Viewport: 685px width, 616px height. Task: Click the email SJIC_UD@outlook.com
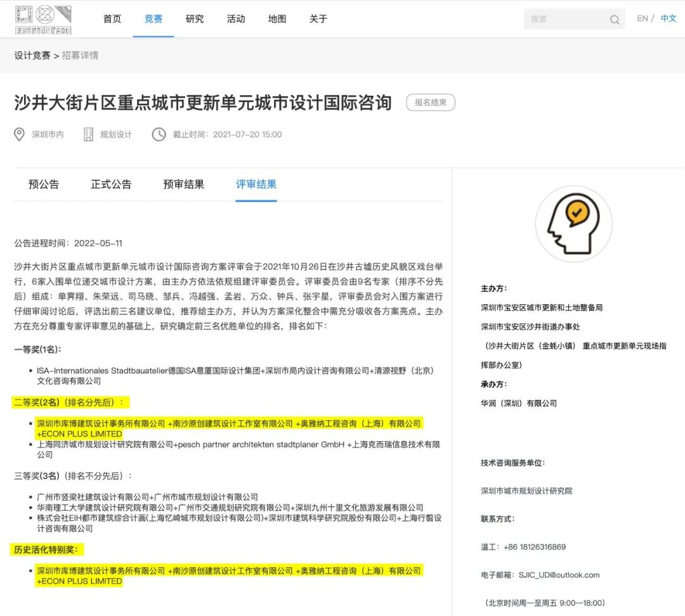[559, 575]
